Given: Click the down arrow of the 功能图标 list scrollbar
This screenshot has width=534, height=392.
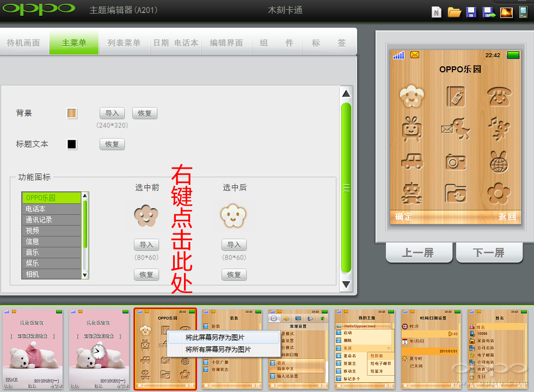Looking at the screenshot, I should coord(85,275).
